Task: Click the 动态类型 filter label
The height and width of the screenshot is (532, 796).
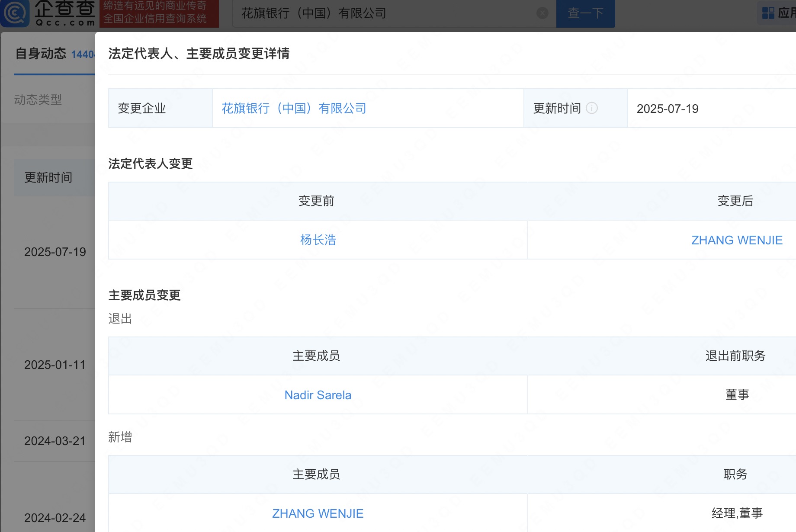Action: 38,99
